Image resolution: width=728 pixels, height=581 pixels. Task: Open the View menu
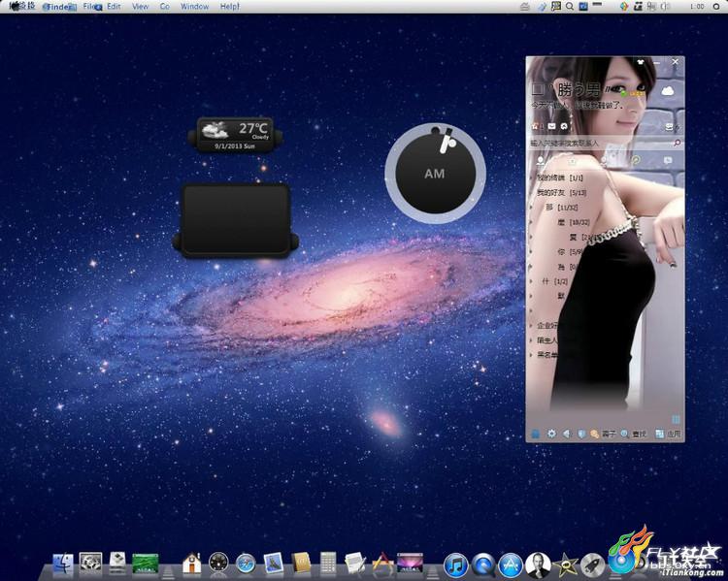point(140,7)
